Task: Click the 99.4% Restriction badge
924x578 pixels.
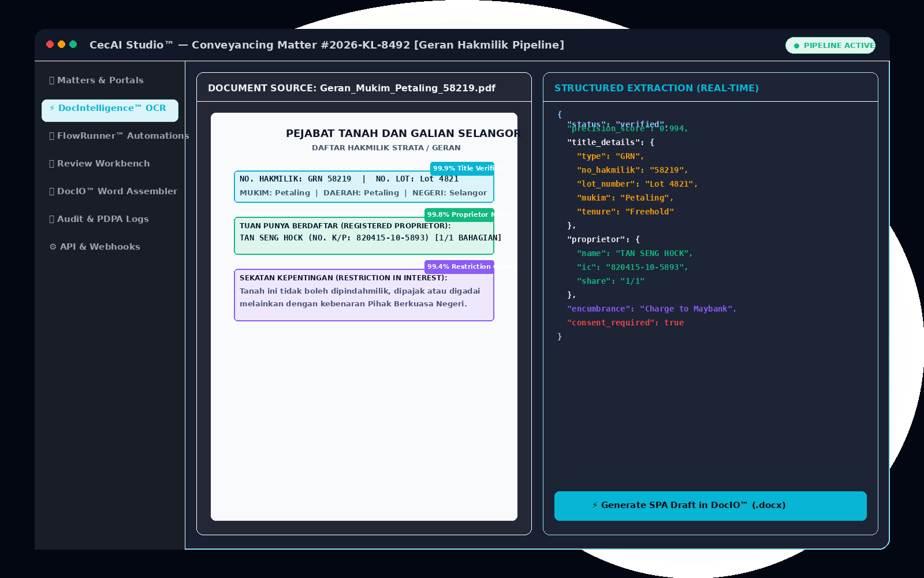Action: 459,266
